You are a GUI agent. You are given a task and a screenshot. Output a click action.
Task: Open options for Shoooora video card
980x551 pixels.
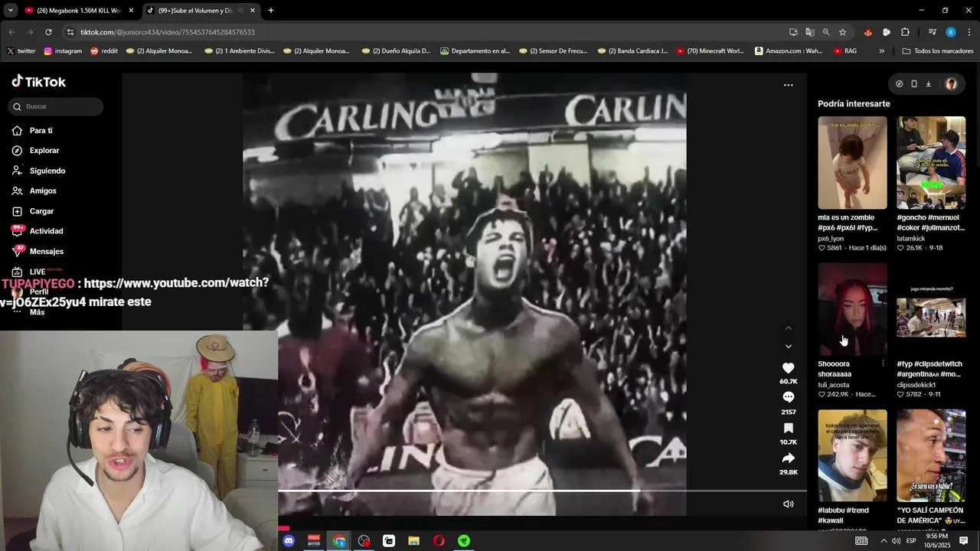click(883, 364)
